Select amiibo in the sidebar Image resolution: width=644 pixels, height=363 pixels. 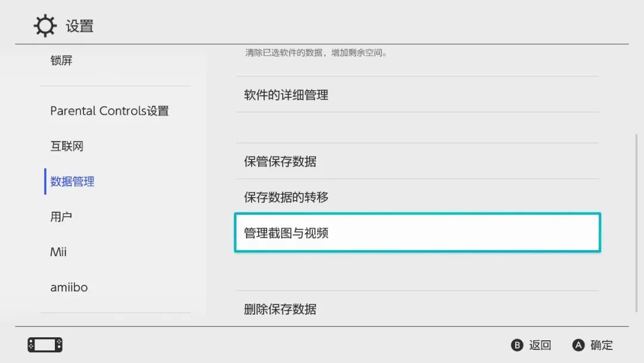click(x=69, y=287)
